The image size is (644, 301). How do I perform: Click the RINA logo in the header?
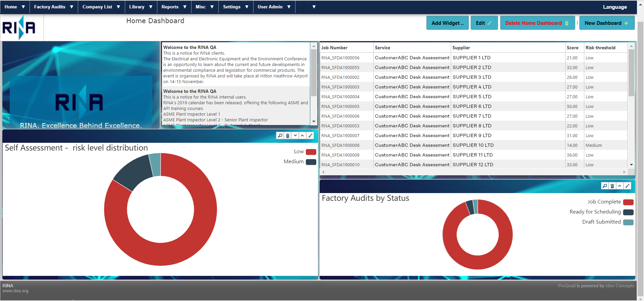click(x=19, y=28)
